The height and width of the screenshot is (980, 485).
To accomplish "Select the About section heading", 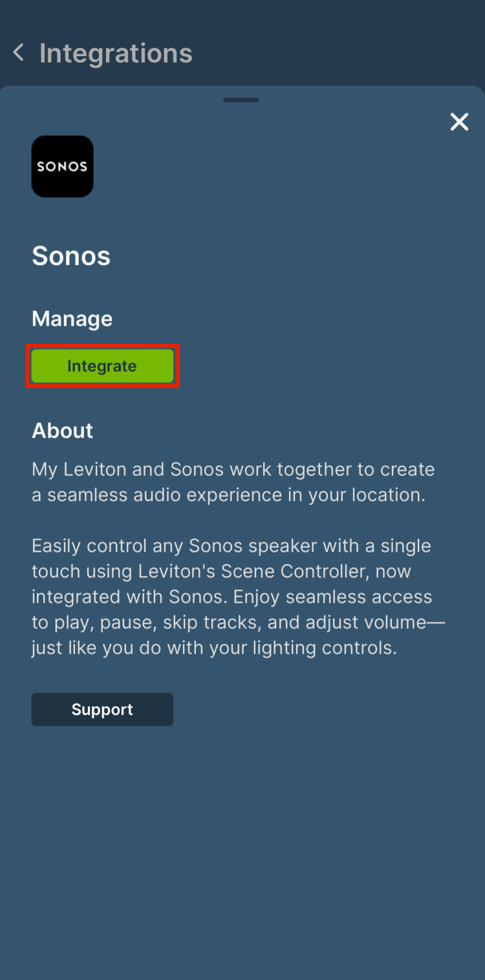I will (x=62, y=430).
